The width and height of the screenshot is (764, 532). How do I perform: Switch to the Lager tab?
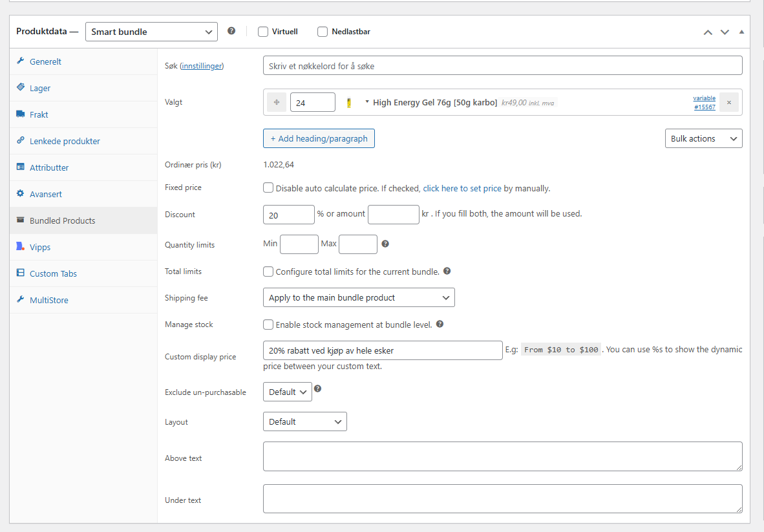[40, 88]
